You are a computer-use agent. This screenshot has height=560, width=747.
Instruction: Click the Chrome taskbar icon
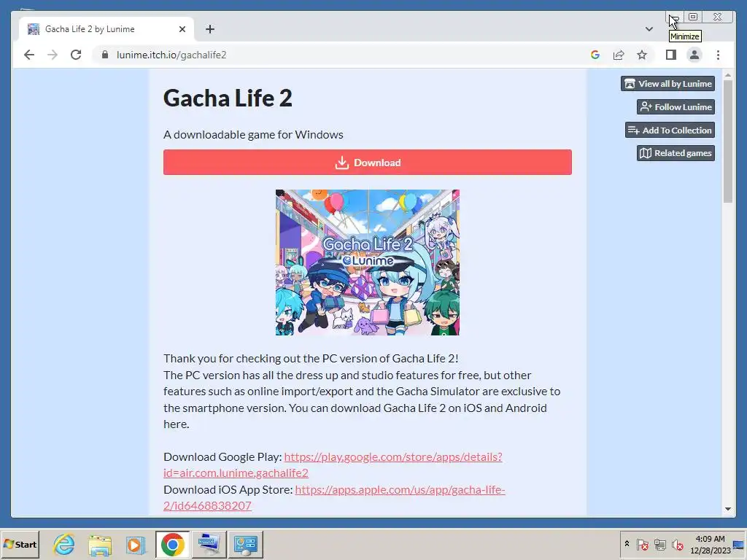(172, 544)
